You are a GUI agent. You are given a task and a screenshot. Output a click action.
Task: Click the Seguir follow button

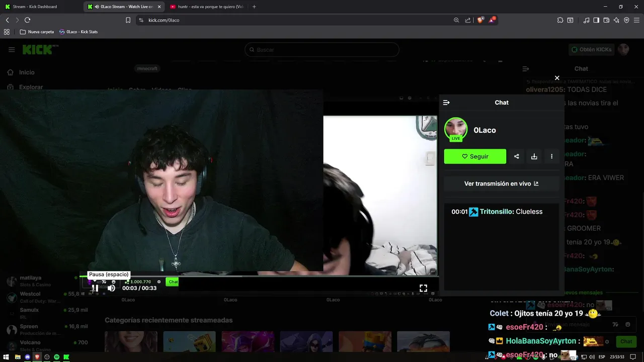pyautogui.click(x=475, y=156)
